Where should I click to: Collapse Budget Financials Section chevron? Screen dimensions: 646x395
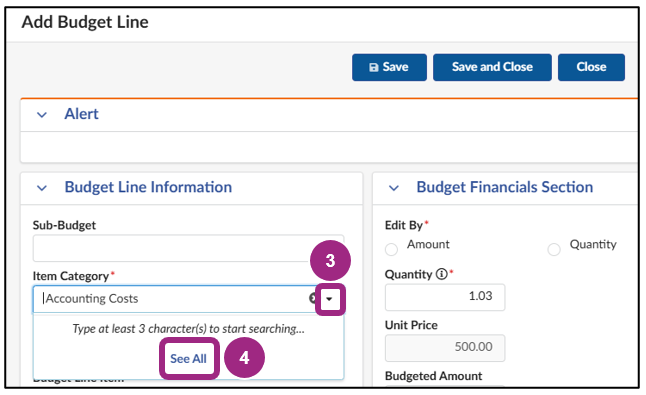[x=394, y=188]
